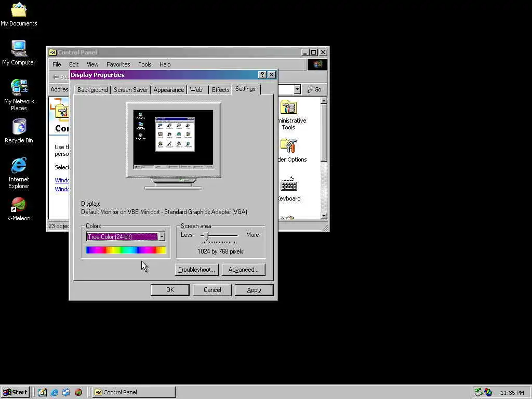The width and height of the screenshot is (532, 399).
Task: Click the Default Monitor on VBE Miniport text
Action: [x=164, y=212]
